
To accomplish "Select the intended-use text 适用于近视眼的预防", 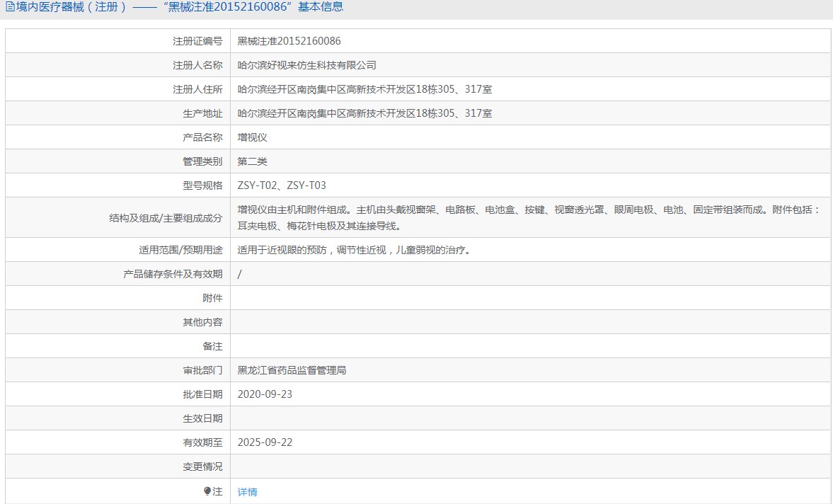I will coord(355,250).
